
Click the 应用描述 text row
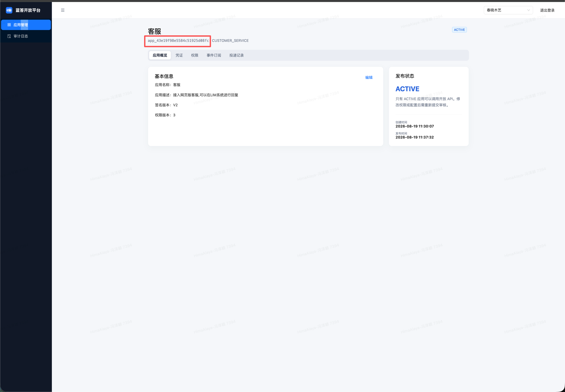197,95
